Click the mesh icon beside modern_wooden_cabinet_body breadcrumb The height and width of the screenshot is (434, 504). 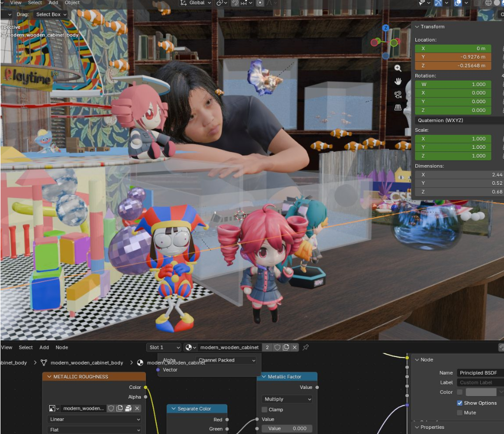coord(44,363)
